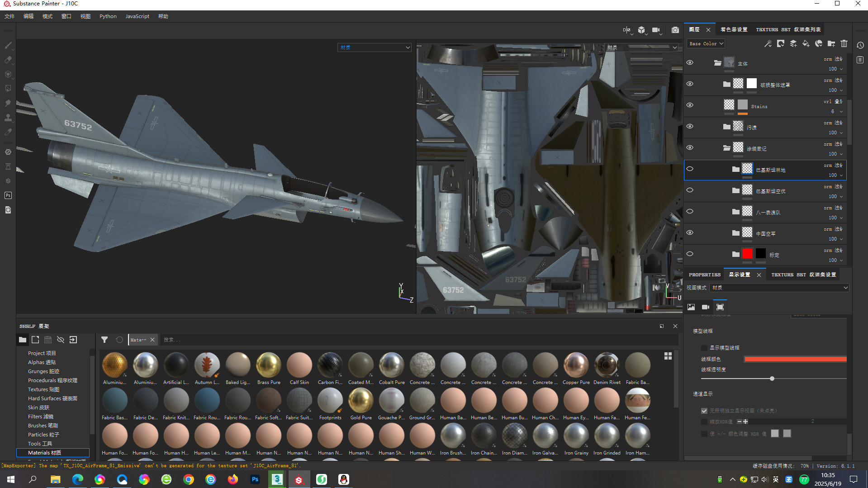868x488 pixels.
Task: Open the 视图模式 材质 dropdown
Action: [779, 288]
